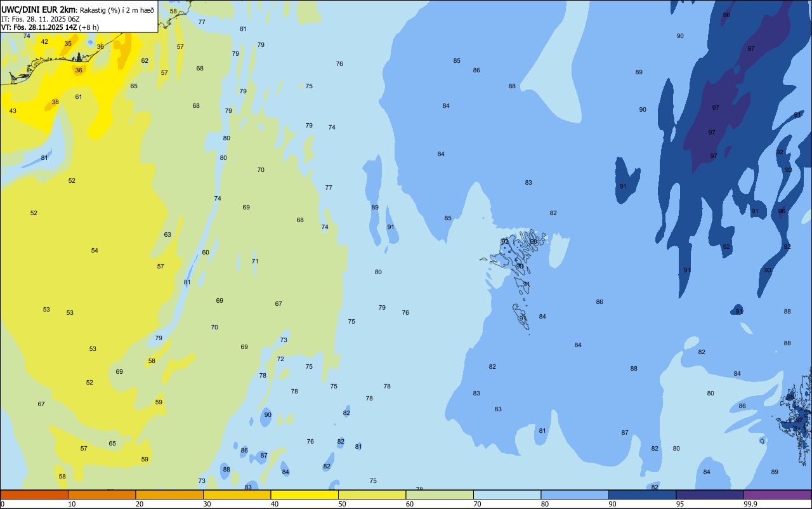Viewport: 812px width, 509px height.
Task: Click the '99.9' legend tick label
Action: tap(750, 504)
